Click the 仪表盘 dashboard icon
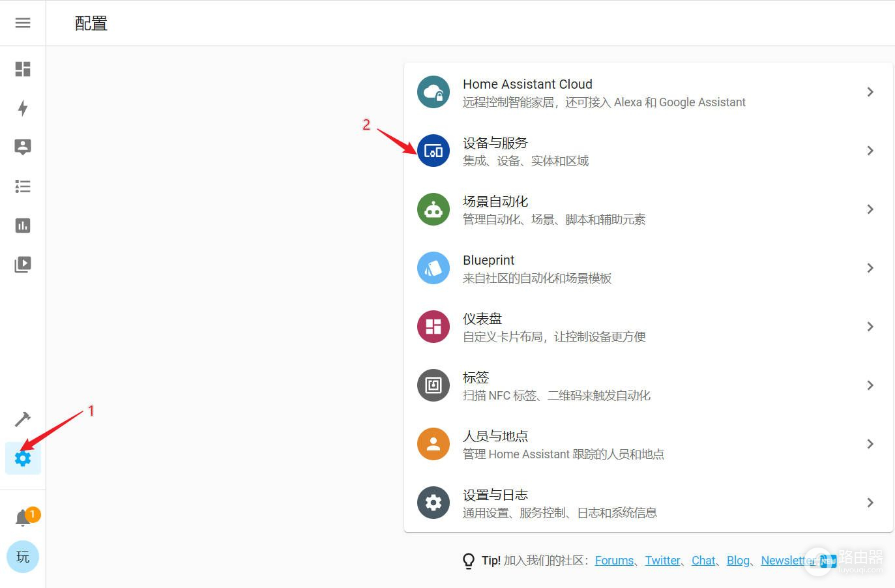The image size is (895, 588). coord(433,327)
